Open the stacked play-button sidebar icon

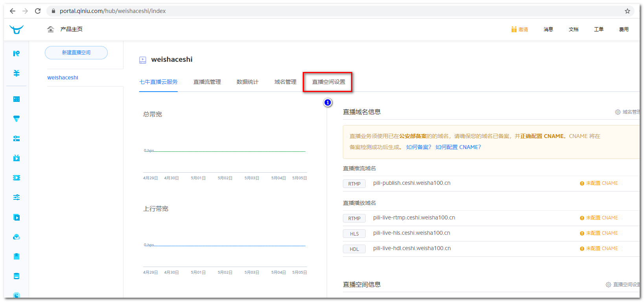17,217
